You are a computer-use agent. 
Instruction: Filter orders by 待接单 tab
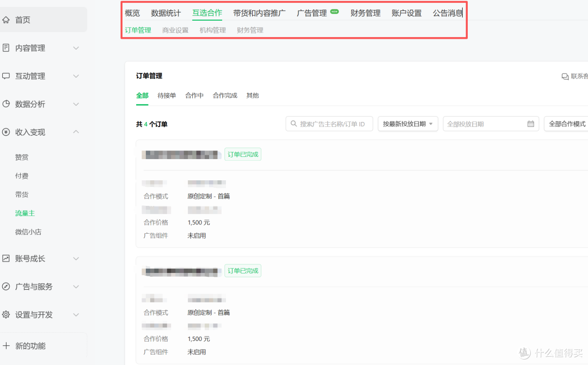(167, 95)
